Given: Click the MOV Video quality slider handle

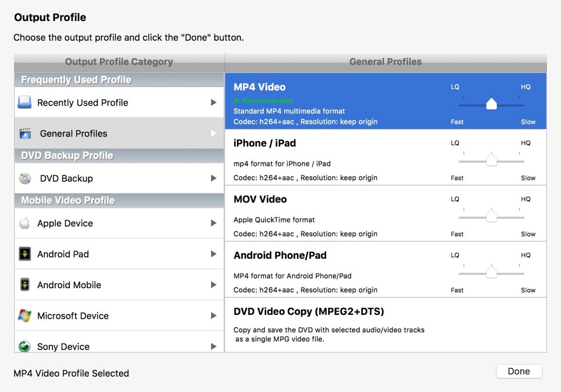Looking at the screenshot, I should (491, 216).
